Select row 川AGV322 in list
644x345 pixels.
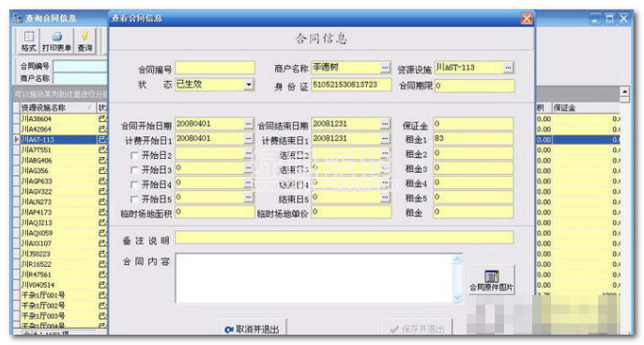point(58,192)
